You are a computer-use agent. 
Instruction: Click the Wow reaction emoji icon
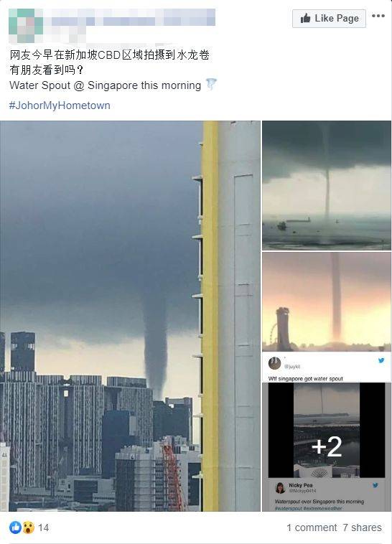[29, 527]
